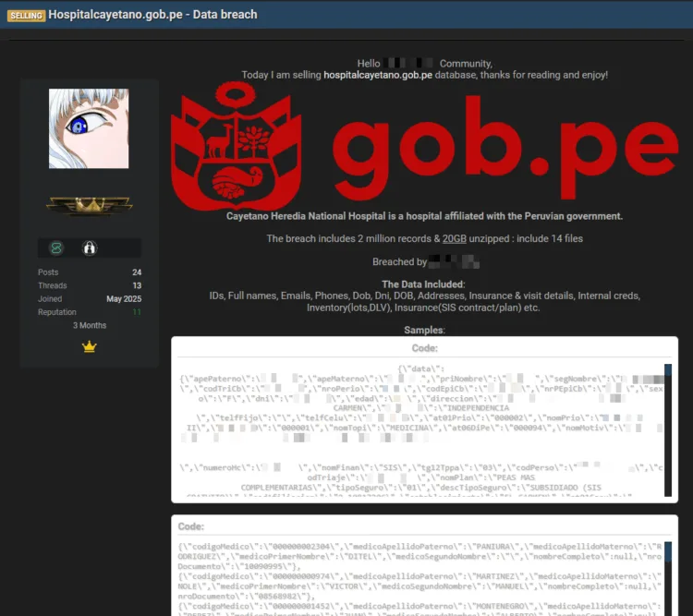Click the Samples: heading
The height and width of the screenshot is (616, 693).
pos(424,330)
